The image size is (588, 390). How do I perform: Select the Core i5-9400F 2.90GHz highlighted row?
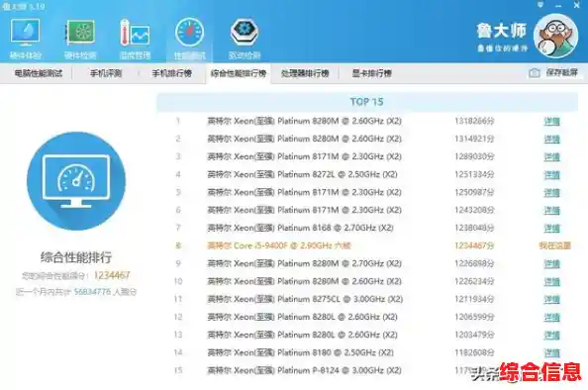click(367, 246)
